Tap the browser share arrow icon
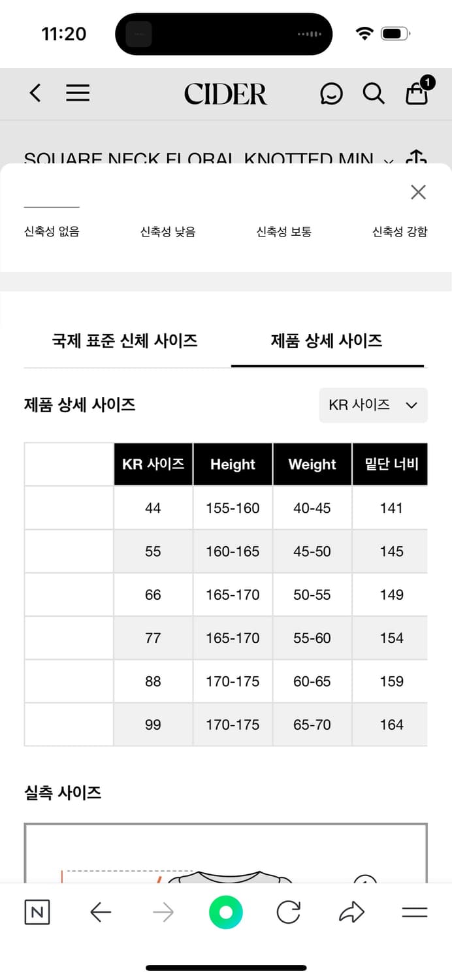 351,912
